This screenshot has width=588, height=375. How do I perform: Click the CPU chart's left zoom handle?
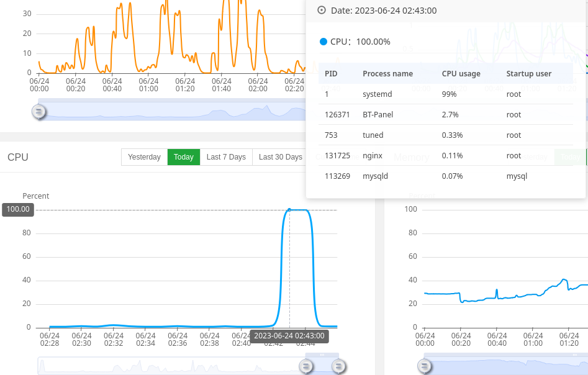[305, 366]
